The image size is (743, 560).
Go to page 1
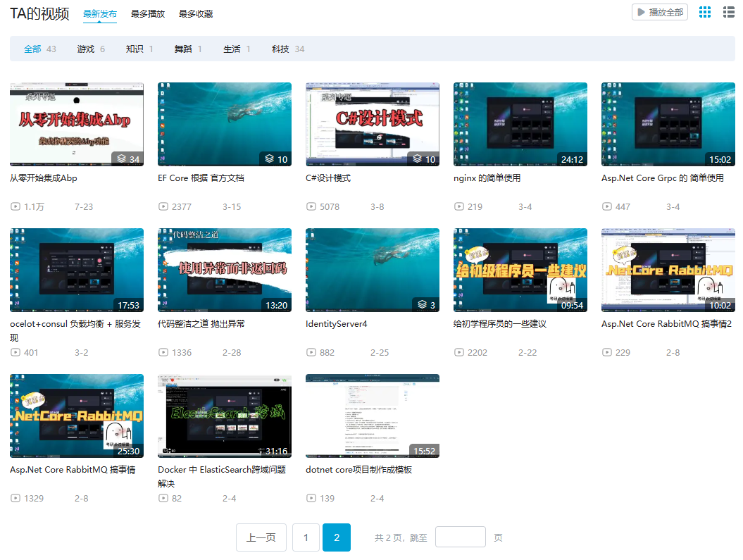tap(306, 537)
